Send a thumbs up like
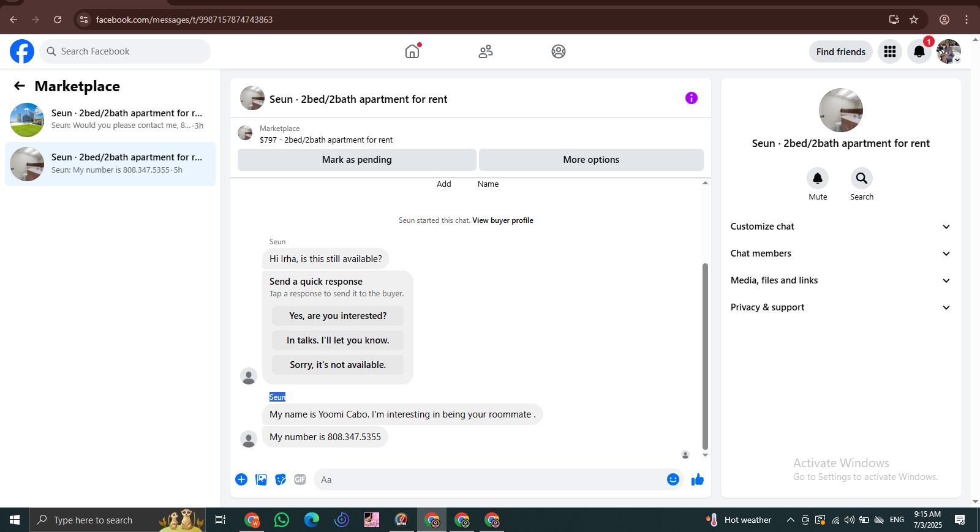Screen dimensions: 980x532 click(x=698, y=479)
